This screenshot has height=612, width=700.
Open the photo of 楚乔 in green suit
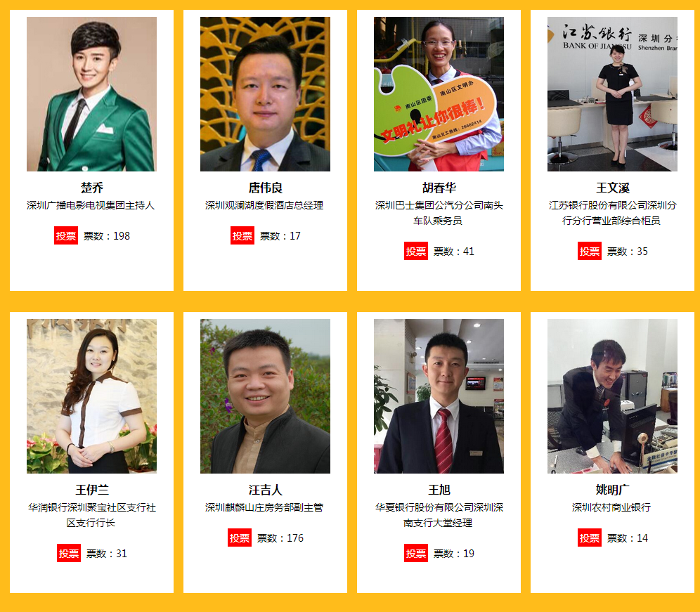(x=91, y=94)
